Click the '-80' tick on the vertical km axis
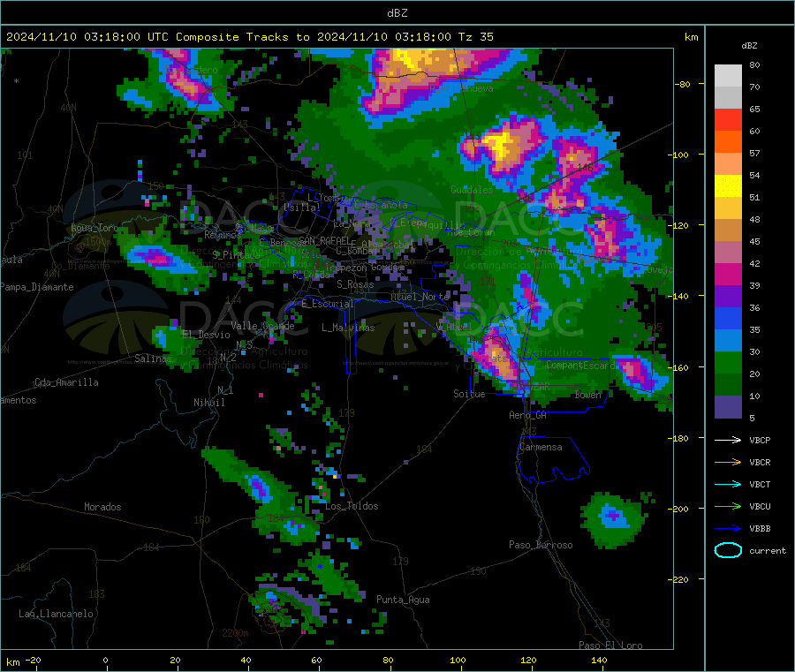Screen dimensions: 795x672 tap(683, 84)
